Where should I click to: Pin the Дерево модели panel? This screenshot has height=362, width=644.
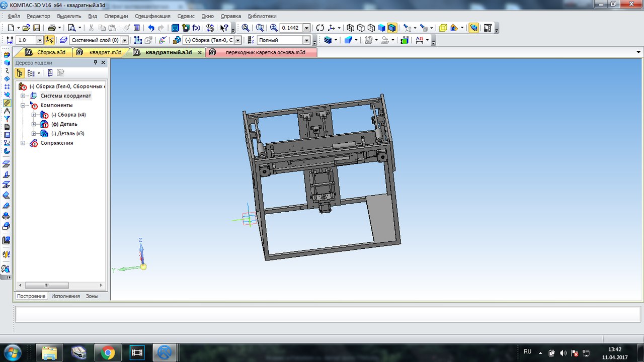pyautogui.click(x=95, y=63)
